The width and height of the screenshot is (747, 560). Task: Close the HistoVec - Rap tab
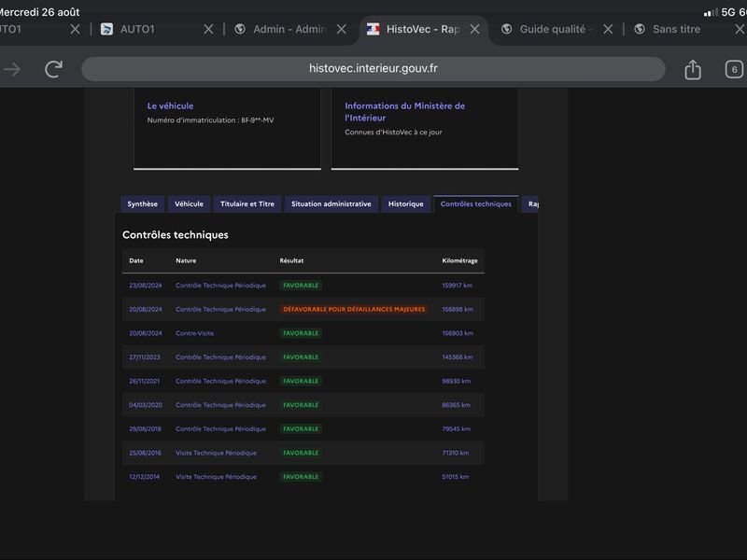pyautogui.click(x=474, y=30)
